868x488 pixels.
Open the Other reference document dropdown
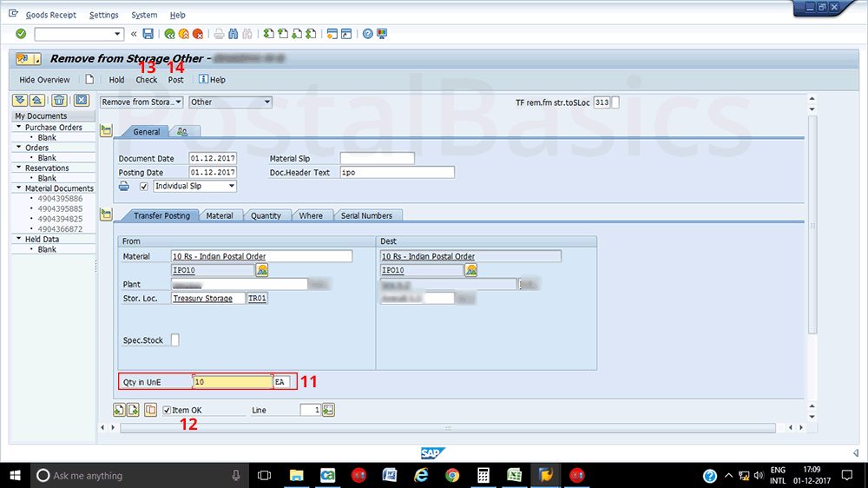pos(230,102)
